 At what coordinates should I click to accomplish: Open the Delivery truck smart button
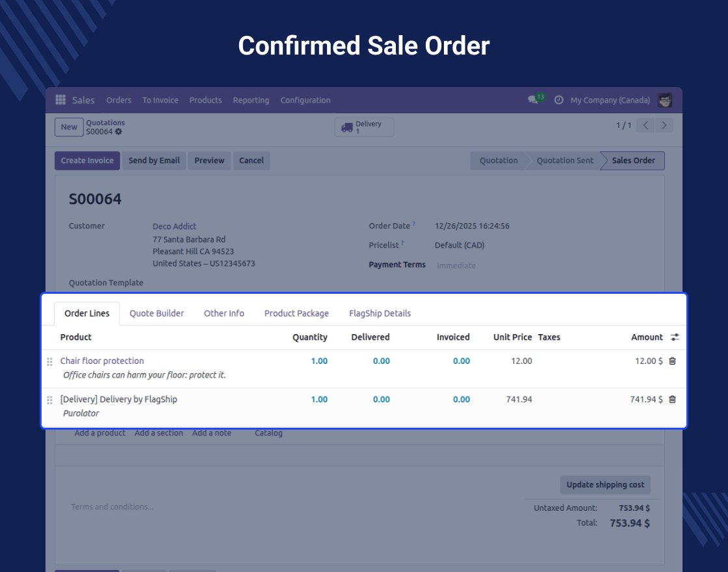click(x=364, y=127)
